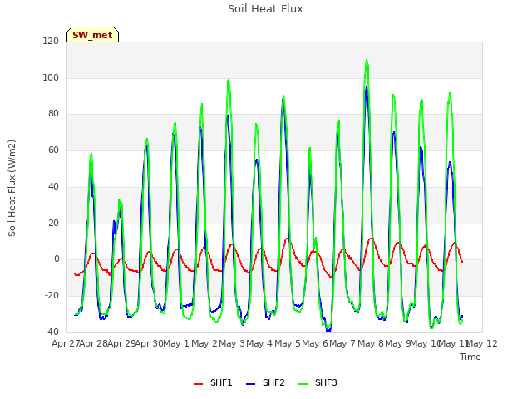Click the blue SHF2 minimum near May 6
The width and height of the screenshot is (532, 399).
tap(328, 331)
